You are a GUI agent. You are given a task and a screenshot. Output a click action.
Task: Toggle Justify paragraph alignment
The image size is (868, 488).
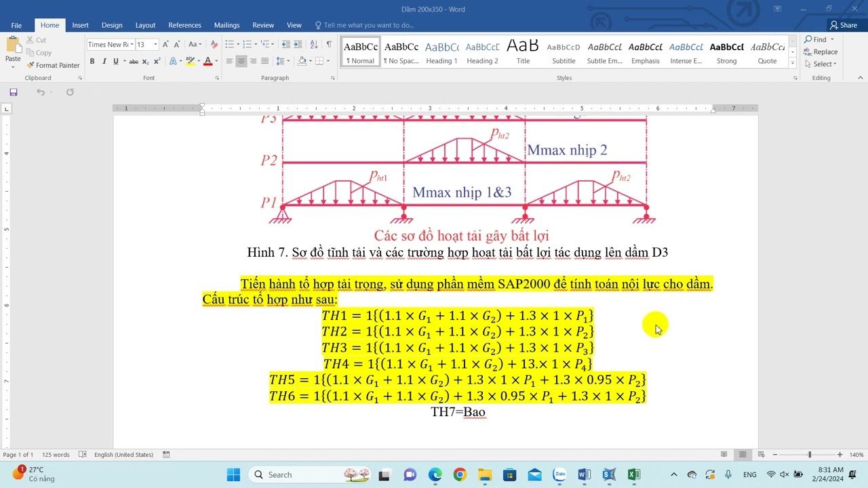265,62
